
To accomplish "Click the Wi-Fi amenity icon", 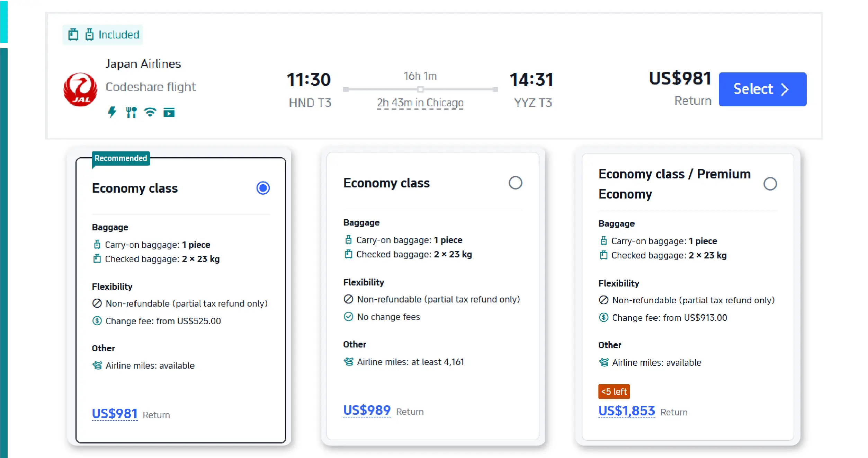I will pos(150,112).
